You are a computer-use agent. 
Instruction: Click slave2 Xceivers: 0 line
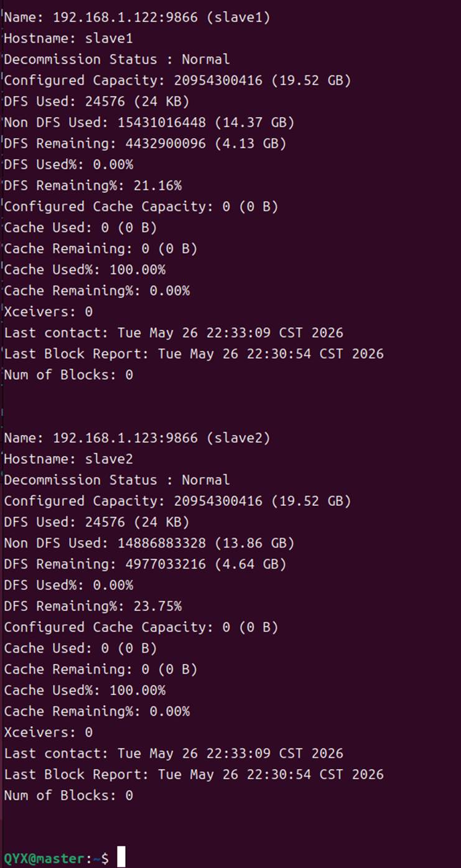pyautogui.click(x=49, y=732)
